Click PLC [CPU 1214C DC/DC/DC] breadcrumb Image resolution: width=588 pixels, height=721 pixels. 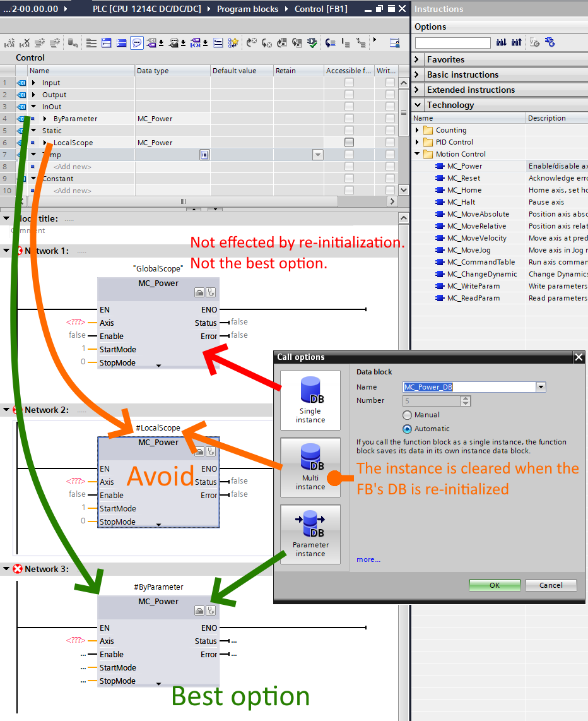click(147, 9)
